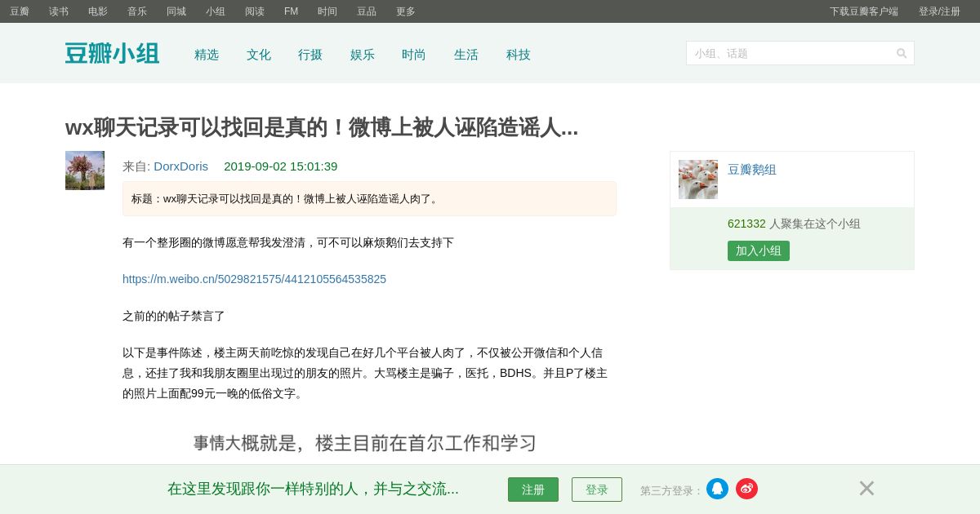
Task: Go to 同城 in the top bar
Action: coord(176,11)
